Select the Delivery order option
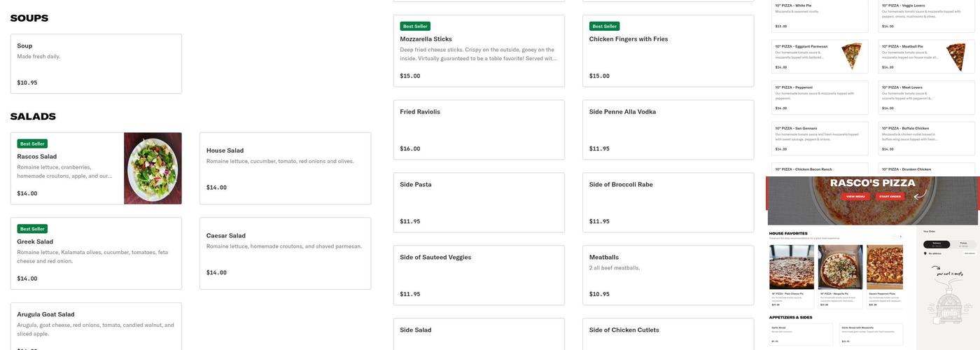The width and height of the screenshot is (980, 350). click(937, 244)
